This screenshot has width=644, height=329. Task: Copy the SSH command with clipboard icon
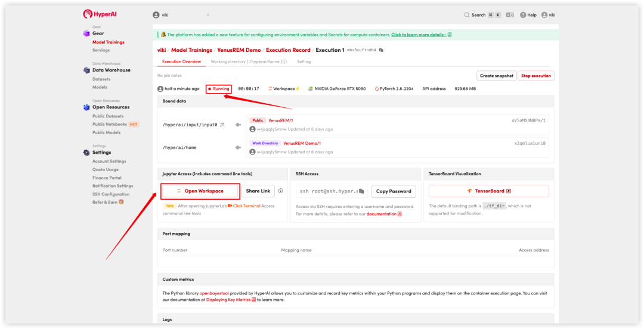click(x=361, y=191)
